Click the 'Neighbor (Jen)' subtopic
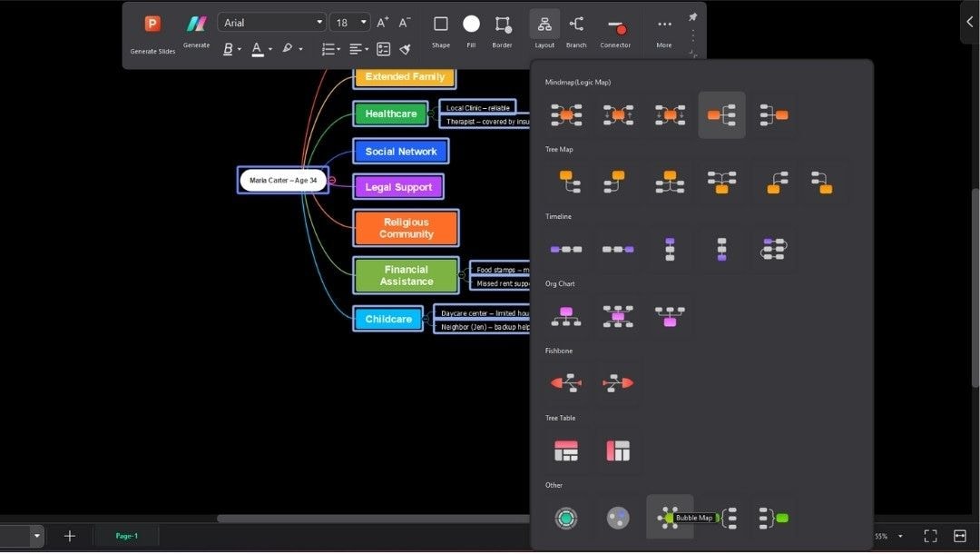The image size is (980, 554). pyautogui.click(x=483, y=327)
